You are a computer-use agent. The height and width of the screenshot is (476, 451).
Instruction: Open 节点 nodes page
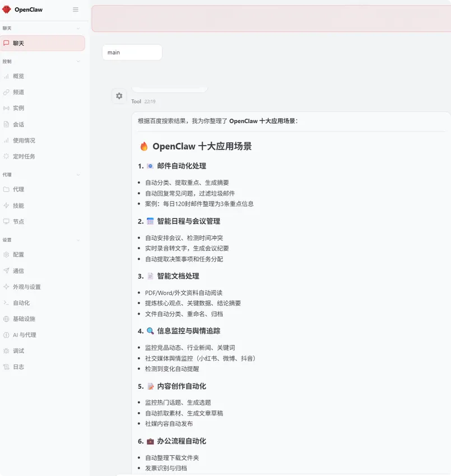pyautogui.click(x=43, y=221)
